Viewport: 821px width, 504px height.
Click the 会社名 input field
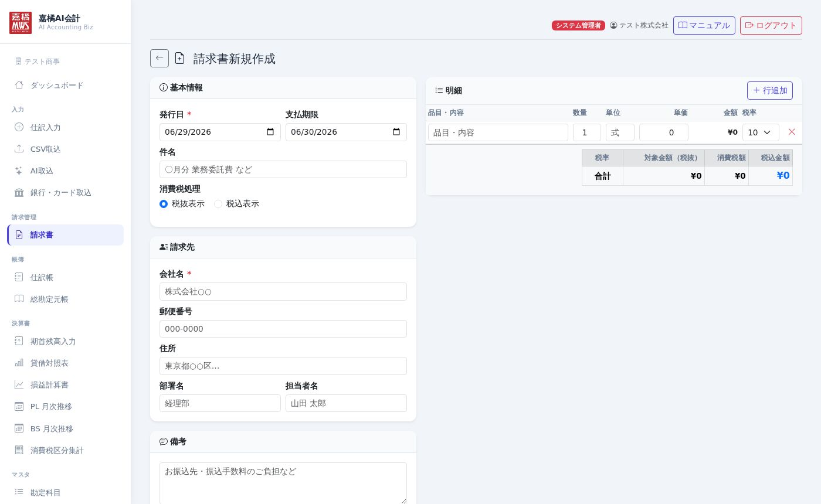(x=283, y=291)
